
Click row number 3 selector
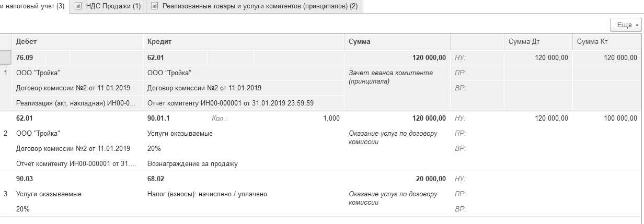tap(5, 194)
